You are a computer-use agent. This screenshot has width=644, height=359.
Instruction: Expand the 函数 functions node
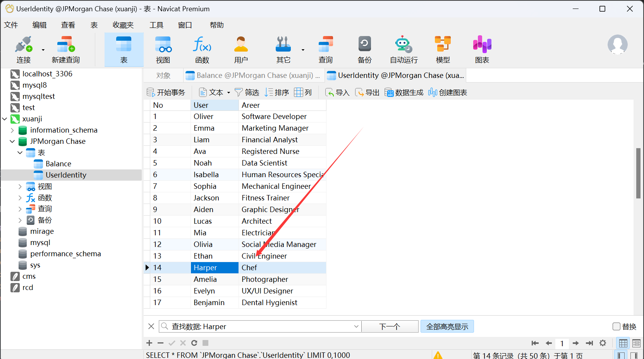coord(20,198)
